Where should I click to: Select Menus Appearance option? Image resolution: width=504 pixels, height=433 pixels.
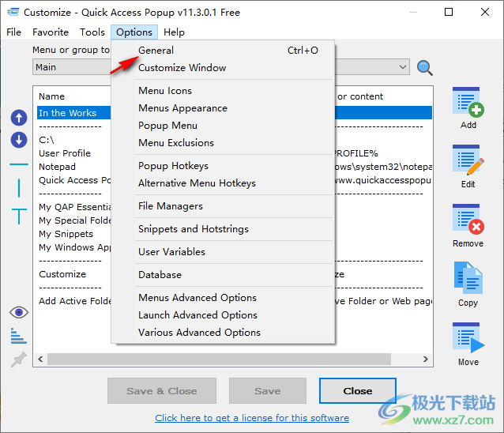223,108
